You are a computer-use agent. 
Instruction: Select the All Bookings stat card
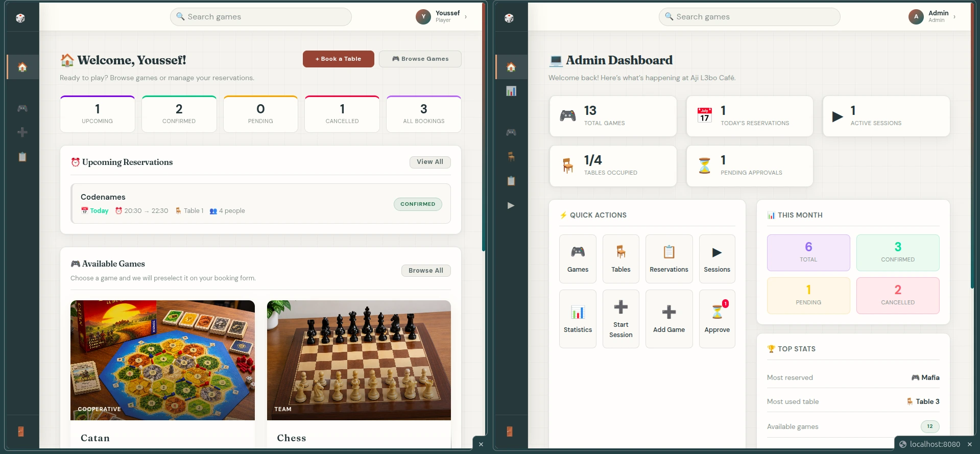(x=424, y=114)
